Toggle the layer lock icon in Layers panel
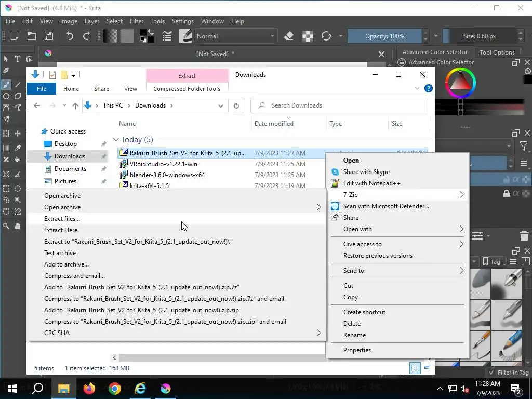 coord(506,193)
